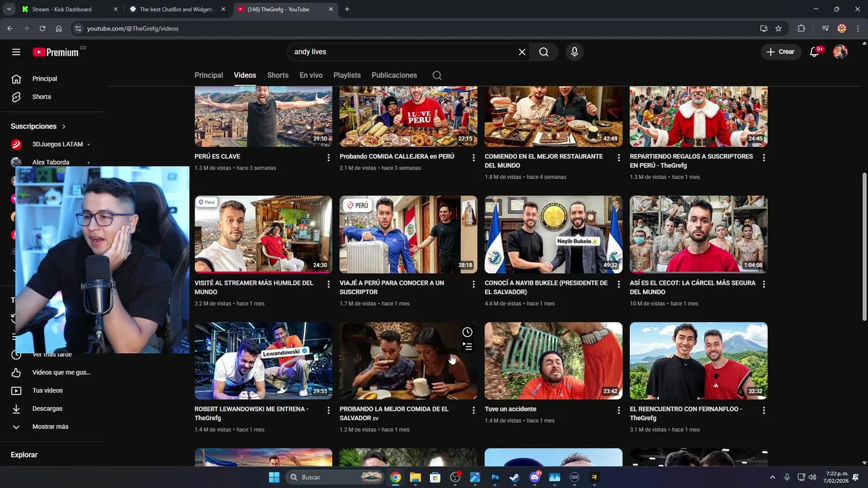Viewport: 868px width, 488px height.
Task: Open Chrome extensions puzzle icon
Action: pyautogui.click(x=801, y=28)
